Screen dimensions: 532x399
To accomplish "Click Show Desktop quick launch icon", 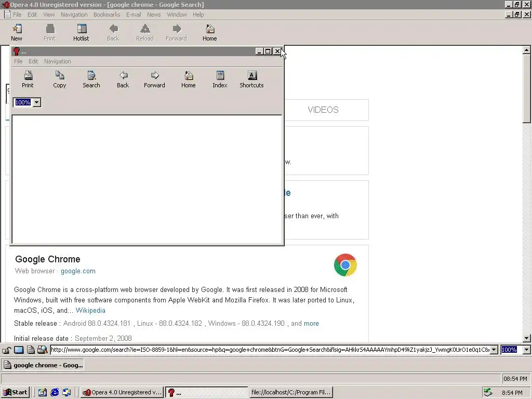I will (x=43, y=393).
